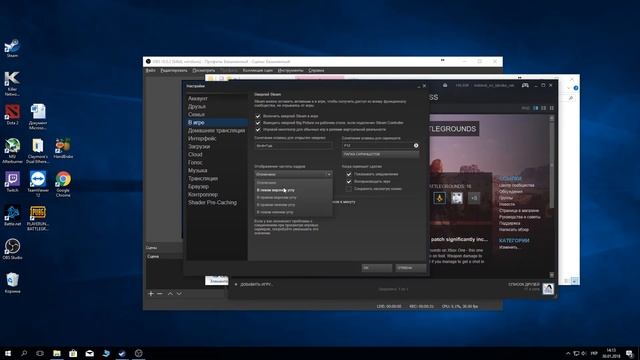The width and height of the screenshot is (640, 360).
Task: Open the Microsoft Store taskbar icon
Action: pos(73,353)
